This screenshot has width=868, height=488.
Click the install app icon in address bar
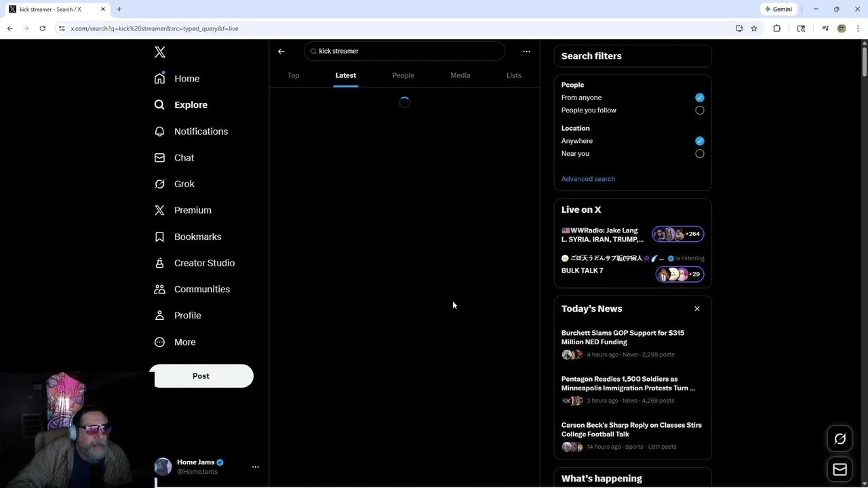739,28
